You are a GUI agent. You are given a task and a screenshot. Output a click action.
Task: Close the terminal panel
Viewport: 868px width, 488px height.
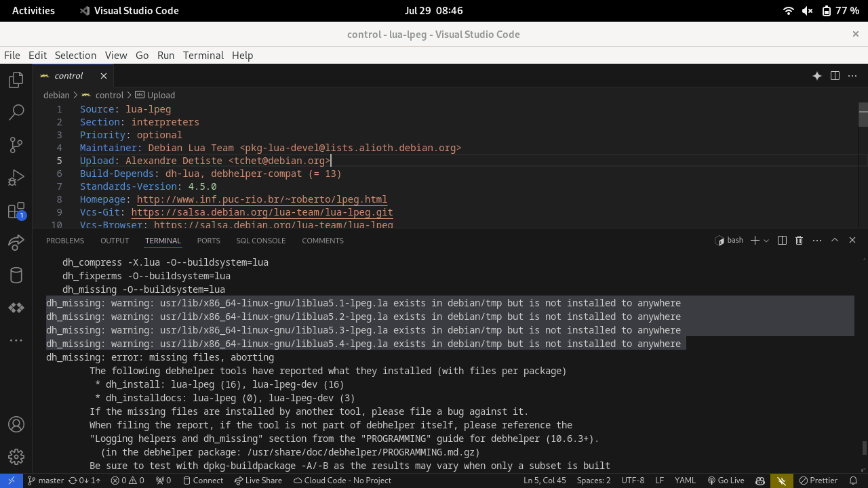tap(852, 241)
